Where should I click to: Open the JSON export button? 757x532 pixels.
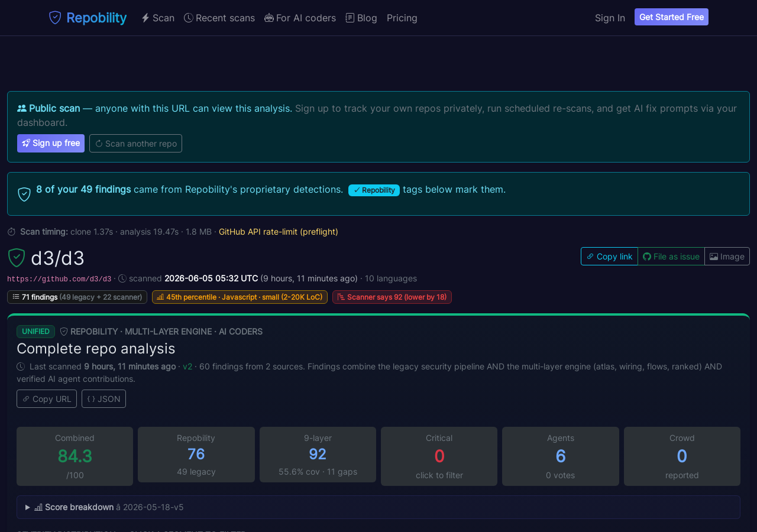pos(103,398)
